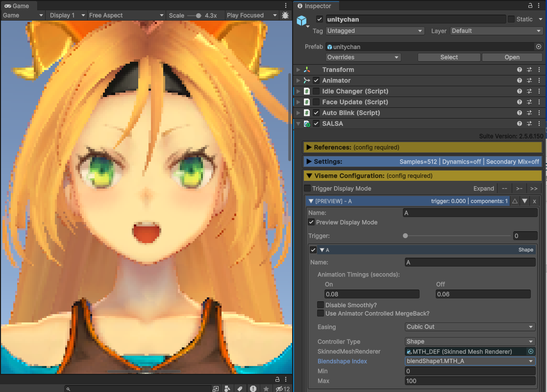Screen dimensions: 547x392
Task: Click the exclamation mark filter icon in the bottom bar
Action: [253, 389]
